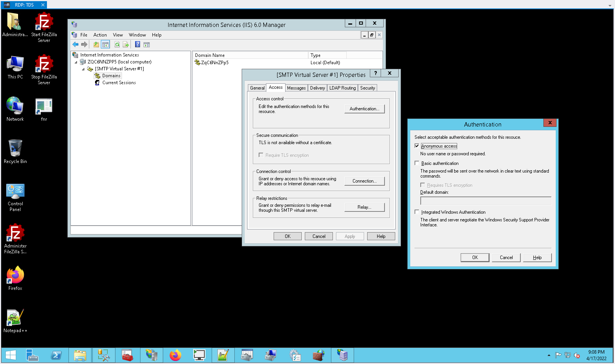
Task: Click the Export List toolbar icon
Action: click(x=126, y=45)
